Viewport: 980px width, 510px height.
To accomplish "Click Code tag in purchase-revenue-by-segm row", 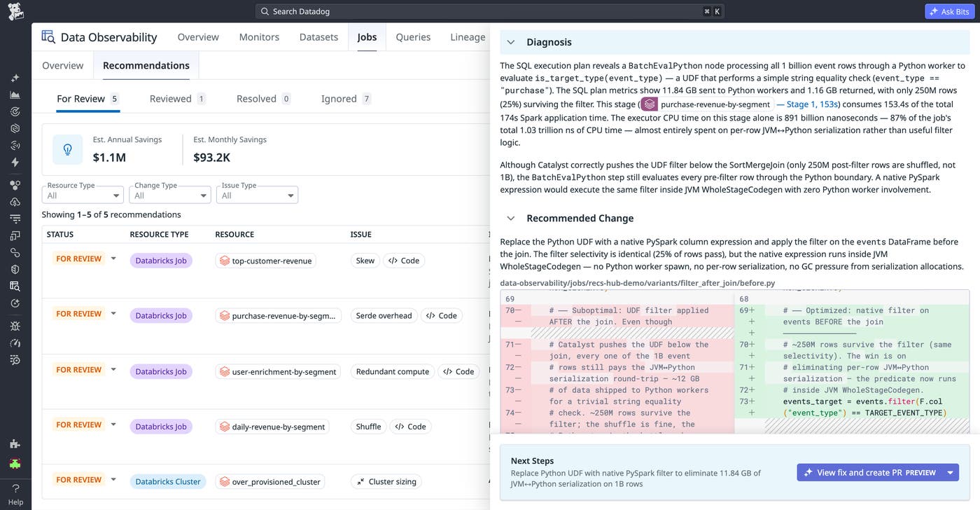I will [442, 316].
